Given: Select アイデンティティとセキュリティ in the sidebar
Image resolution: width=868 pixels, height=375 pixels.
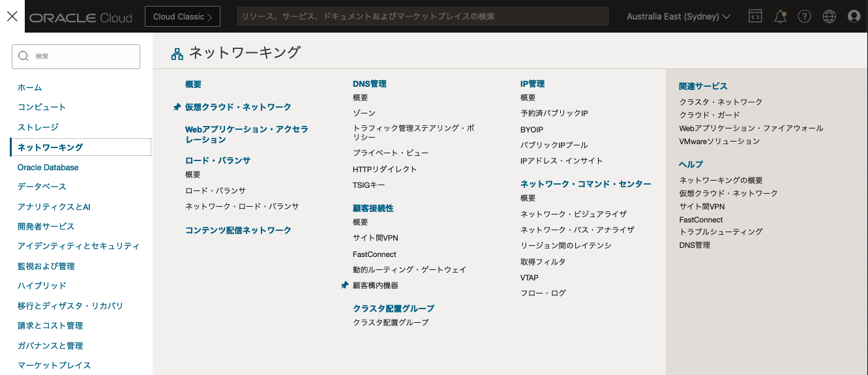Looking at the screenshot, I should pyautogui.click(x=79, y=246).
